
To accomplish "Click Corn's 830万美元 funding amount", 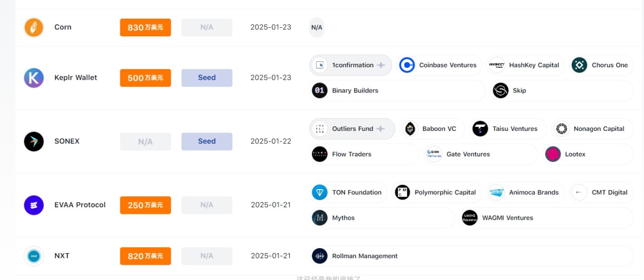I will pos(145,27).
